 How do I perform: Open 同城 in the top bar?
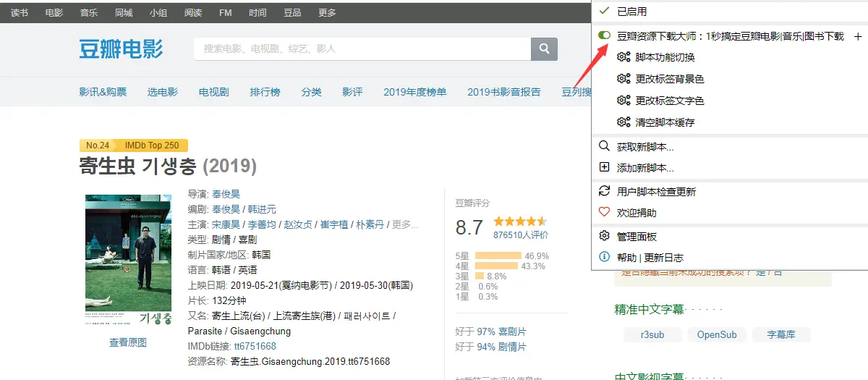124,13
